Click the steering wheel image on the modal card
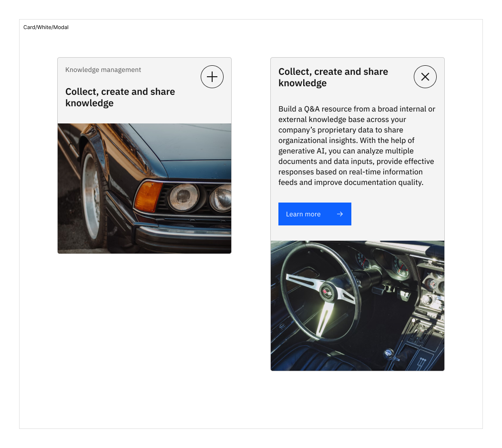The image size is (502, 448). (357, 305)
